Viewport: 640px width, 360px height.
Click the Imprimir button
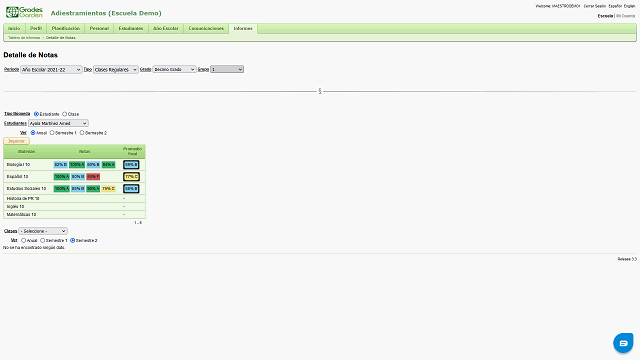point(16,141)
